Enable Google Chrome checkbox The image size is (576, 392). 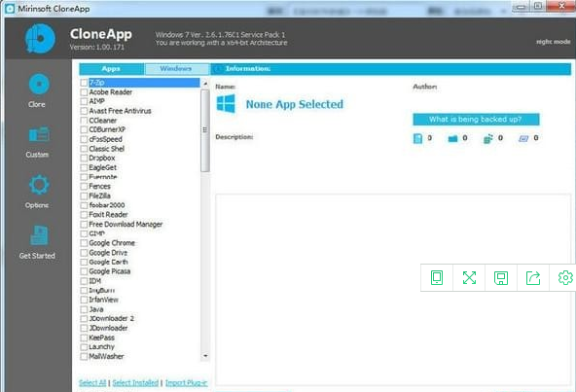[84, 243]
